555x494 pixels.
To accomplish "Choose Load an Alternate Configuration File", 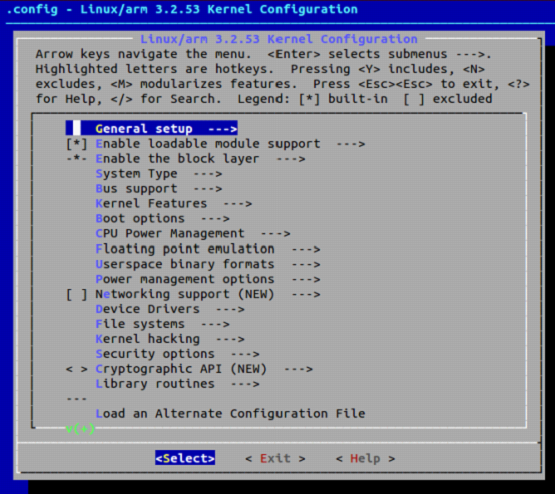I will 230,414.
